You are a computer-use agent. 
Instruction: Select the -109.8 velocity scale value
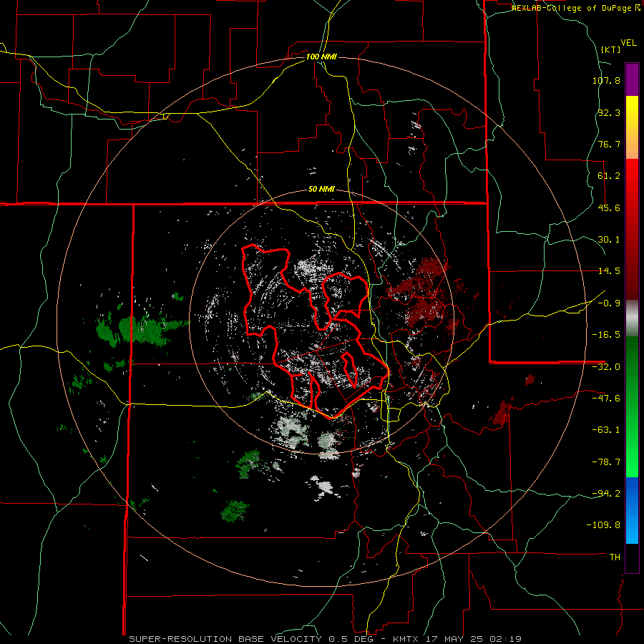604,525
